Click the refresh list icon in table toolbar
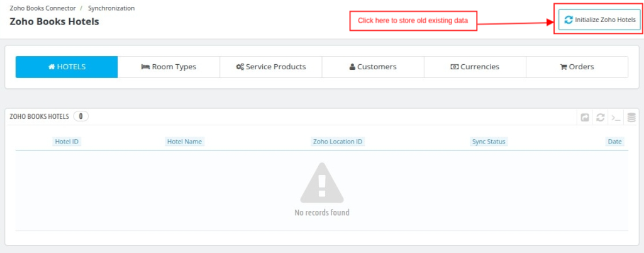 coord(600,118)
